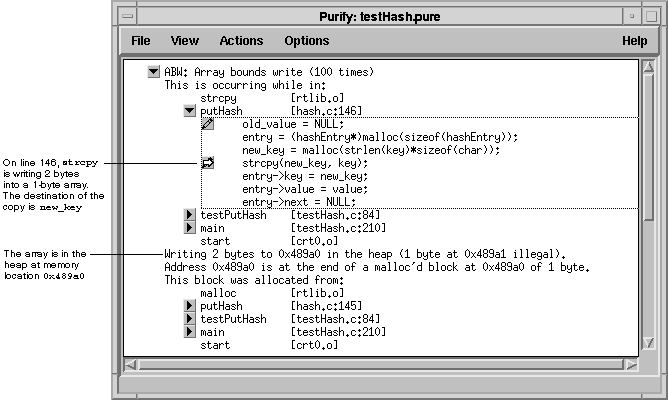Open the window menu button in title bar
Viewport: 668px width, 400px height.
coord(127,16)
